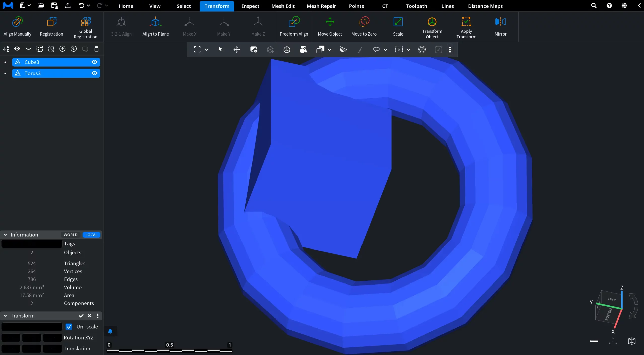Screen dimensions: 644x355
Task: Uncheck the Uni-scale checkbox
Action: coord(69,327)
